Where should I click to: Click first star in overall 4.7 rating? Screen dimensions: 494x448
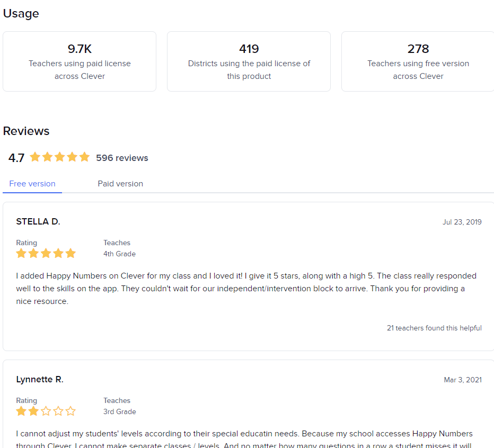pyautogui.click(x=35, y=157)
